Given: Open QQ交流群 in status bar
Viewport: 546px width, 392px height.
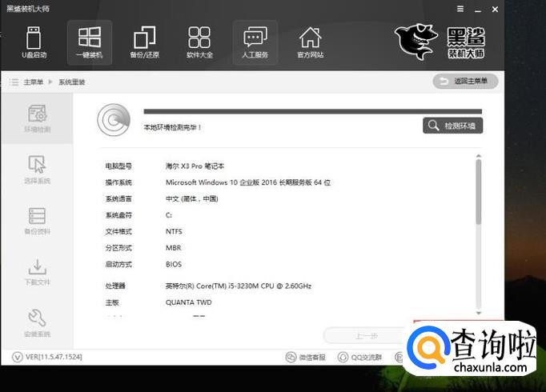Looking at the screenshot, I should coord(359,357).
